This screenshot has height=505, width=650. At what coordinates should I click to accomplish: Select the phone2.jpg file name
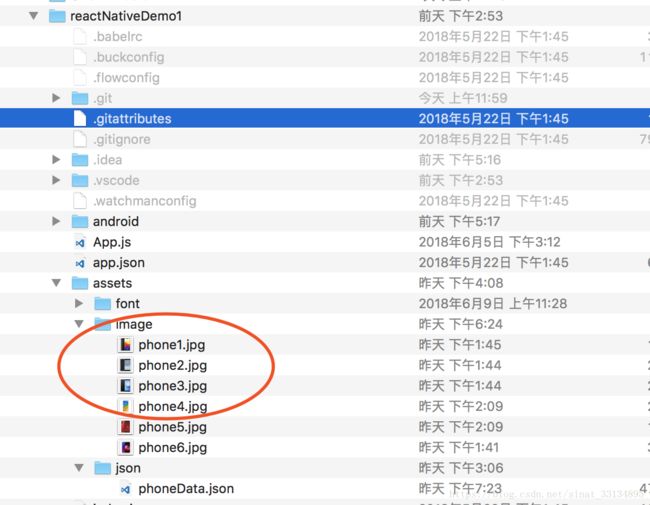172,365
